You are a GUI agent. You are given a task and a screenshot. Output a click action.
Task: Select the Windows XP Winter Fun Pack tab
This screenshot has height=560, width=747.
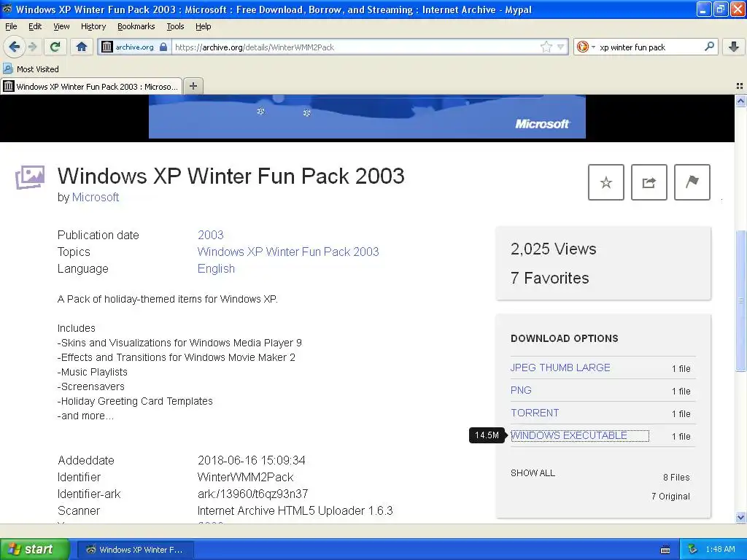pos(91,86)
